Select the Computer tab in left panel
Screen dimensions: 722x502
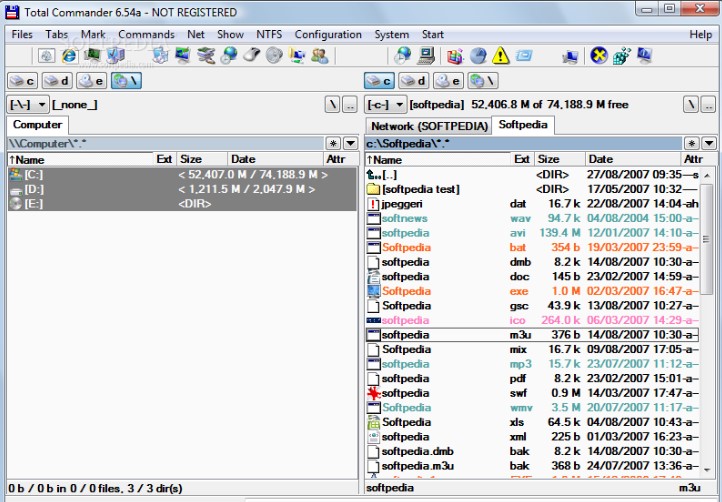point(37,125)
